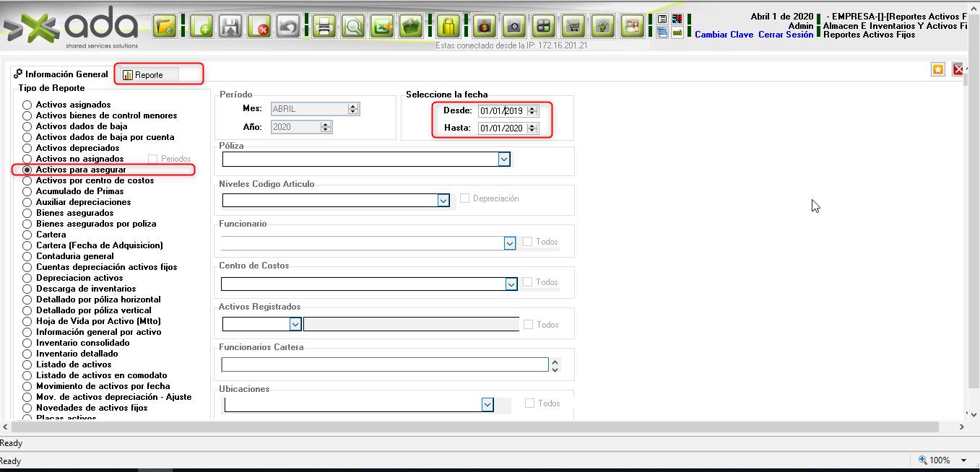Open the Ubicaciones dropdown list
The height and width of the screenshot is (472, 980).
pyautogui.click(x=487, y=405)
